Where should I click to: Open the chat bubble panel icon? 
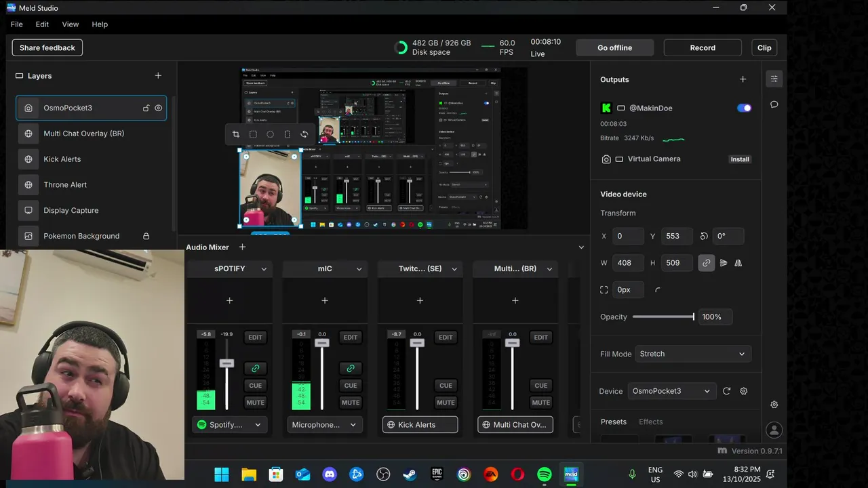tap(774, 104)
